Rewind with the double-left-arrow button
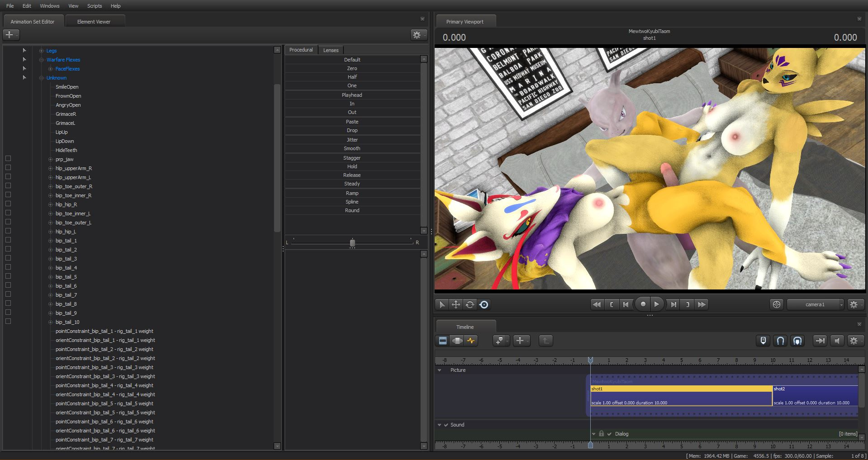 point(597,304)
